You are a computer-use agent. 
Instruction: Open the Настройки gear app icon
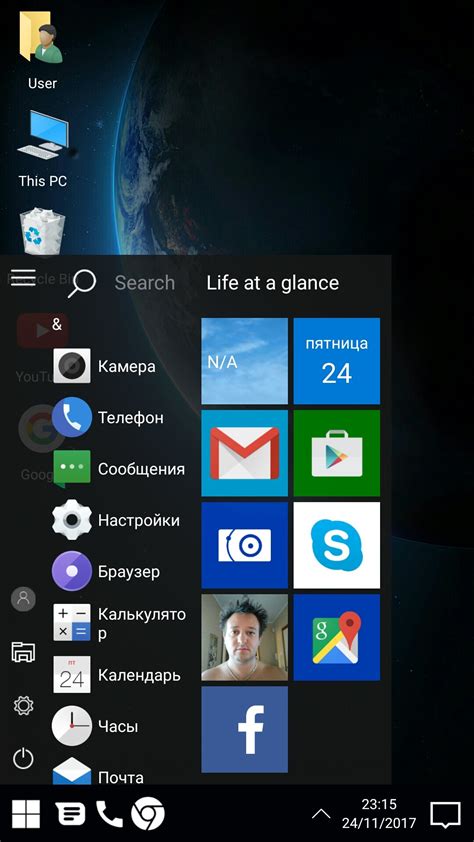(x=71, y=520)
